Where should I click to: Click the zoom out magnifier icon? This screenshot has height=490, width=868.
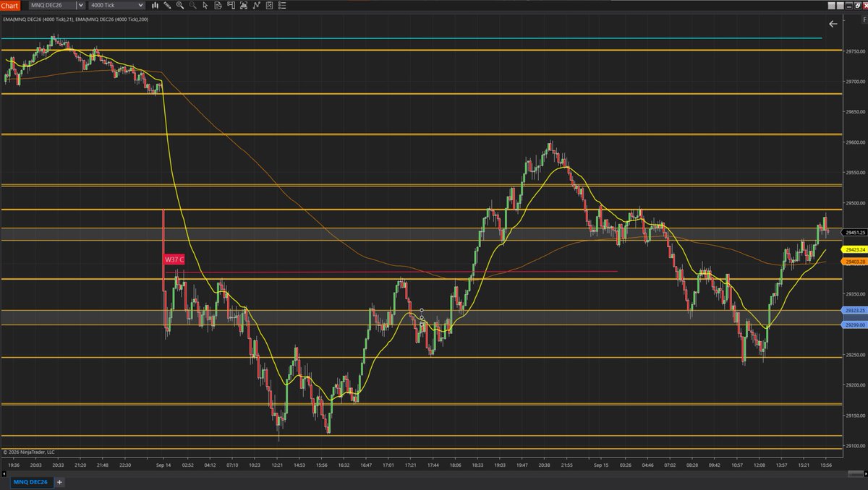coord(192,5)
